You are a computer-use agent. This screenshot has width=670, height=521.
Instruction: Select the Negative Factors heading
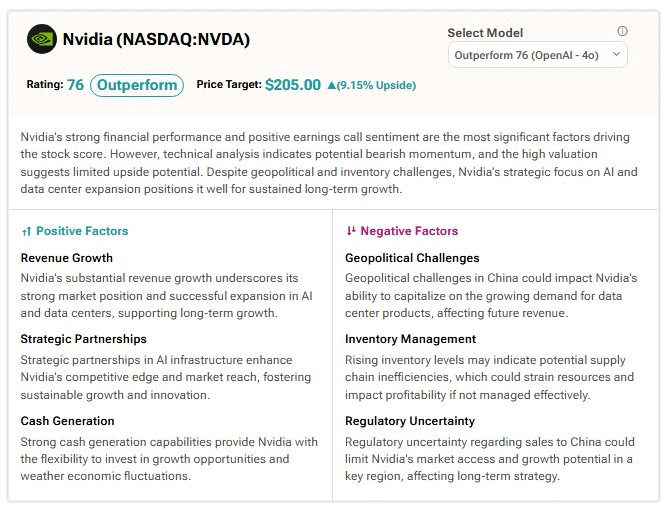click(x=409, y=231)
